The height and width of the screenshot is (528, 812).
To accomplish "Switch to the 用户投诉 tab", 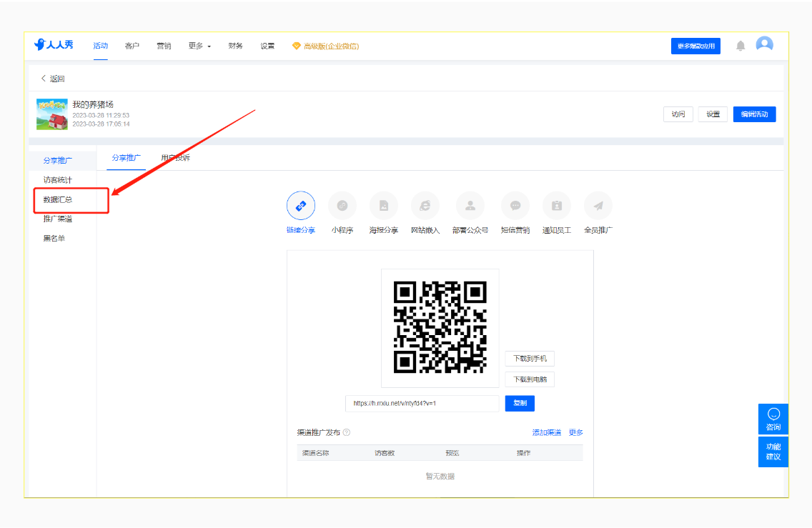I will [176, 158].
